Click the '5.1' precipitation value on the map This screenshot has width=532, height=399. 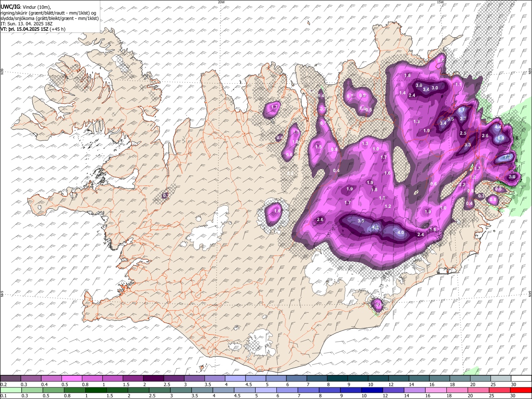(461, 110)
